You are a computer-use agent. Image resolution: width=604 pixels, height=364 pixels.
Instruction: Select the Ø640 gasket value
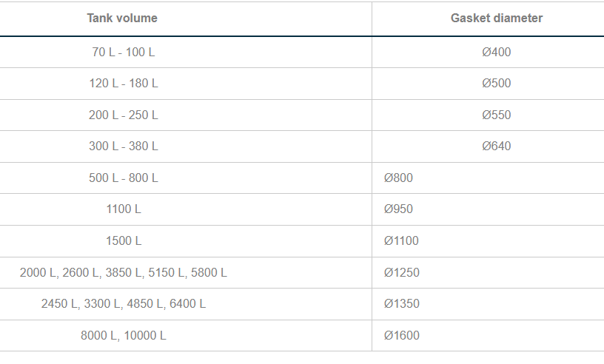[x=496, y=146]
